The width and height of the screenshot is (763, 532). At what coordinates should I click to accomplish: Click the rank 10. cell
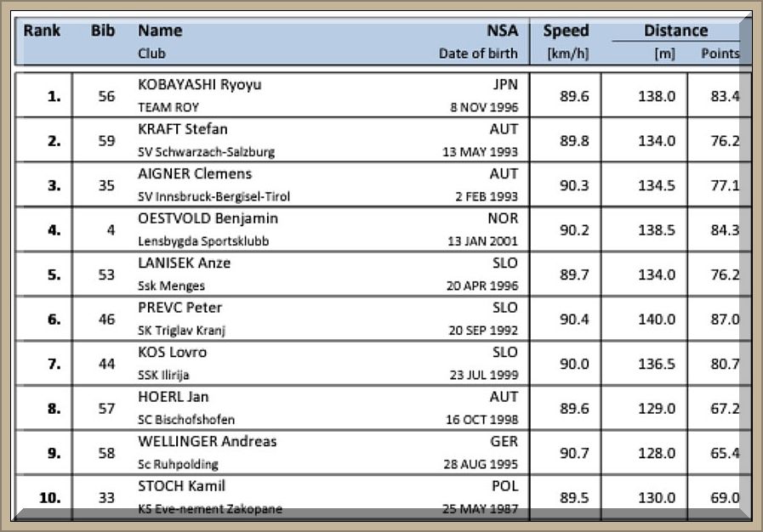(50, 498)
